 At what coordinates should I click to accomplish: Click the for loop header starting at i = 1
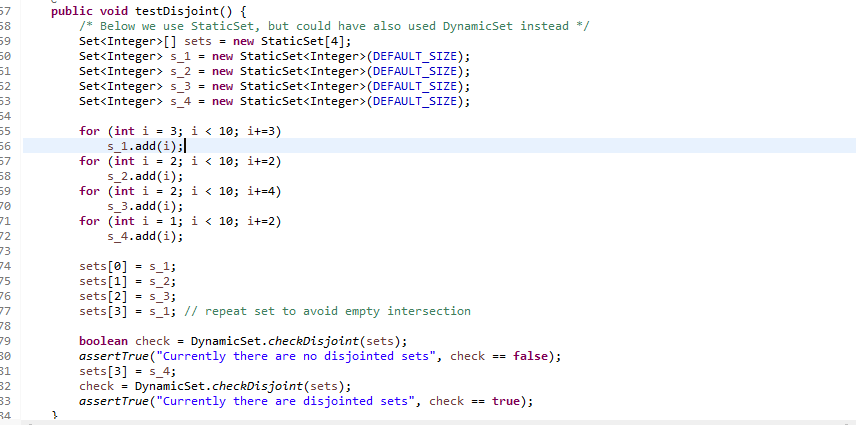pos(180,222)
